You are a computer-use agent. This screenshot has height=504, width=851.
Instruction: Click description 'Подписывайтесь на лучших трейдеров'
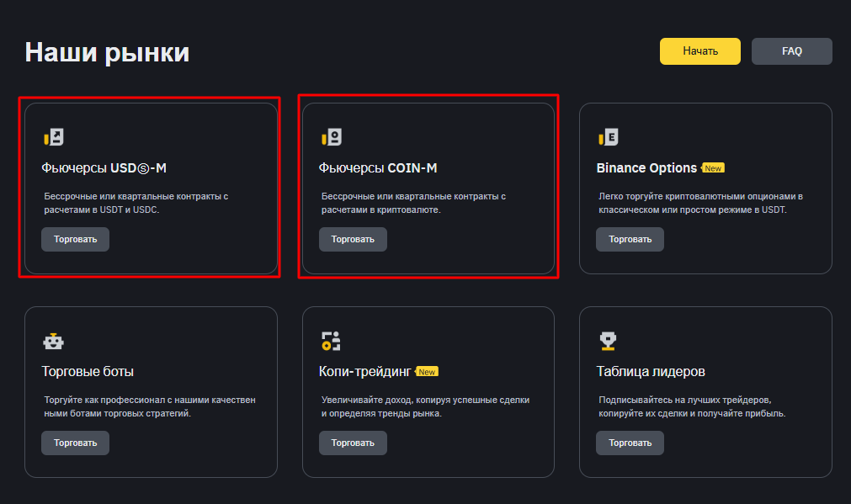tap(692, 406)
